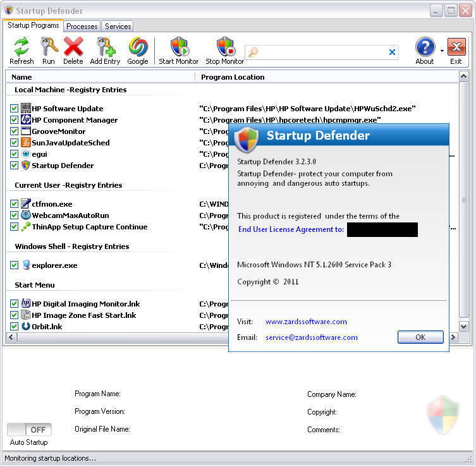Viewport: 476px width, 467px height.
Task: Uncheck GrooveMonitor checkbox
Action: [x=14, y=131]
